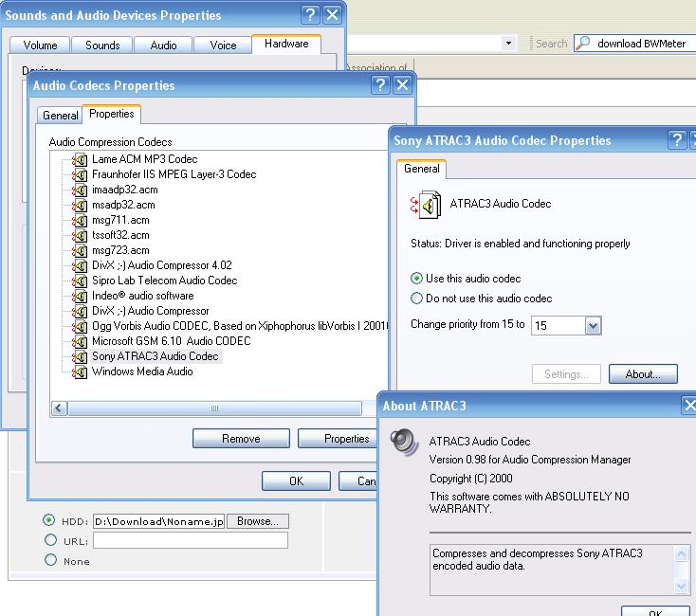Screen dimensions: 696x616
Task: Select 'Use this audio codec' option
Action: coord(416,279)
